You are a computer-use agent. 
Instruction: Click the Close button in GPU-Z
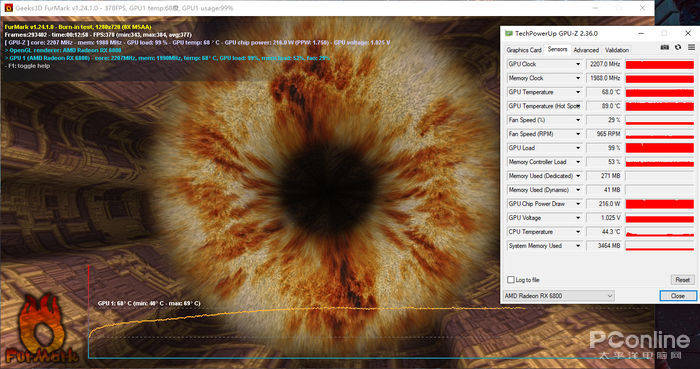click(678, 296)
